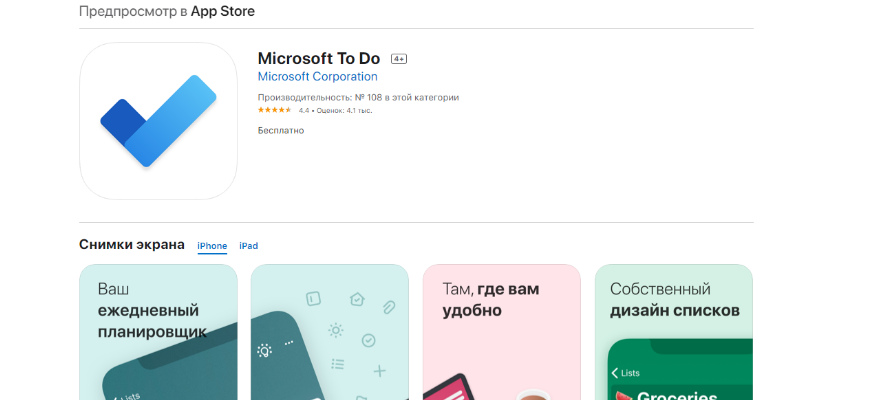
Task: Open the 'Ваш ежедневный планировщик' screenshot
Action: (x=158, y=332)
